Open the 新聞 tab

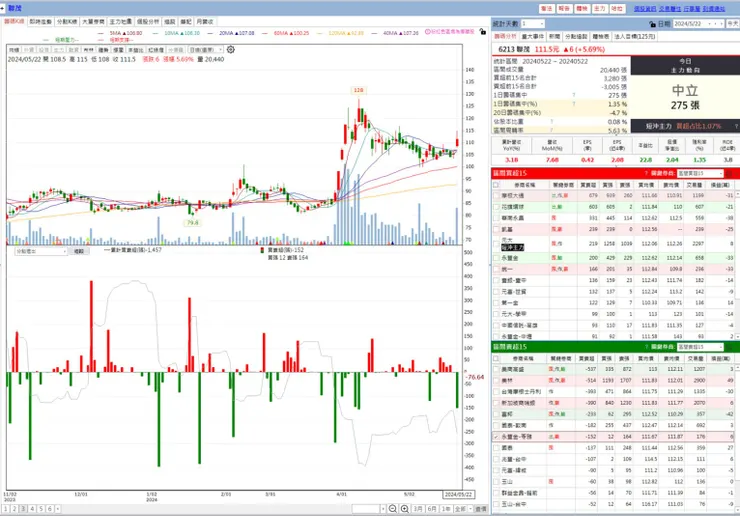coord(555,36)
